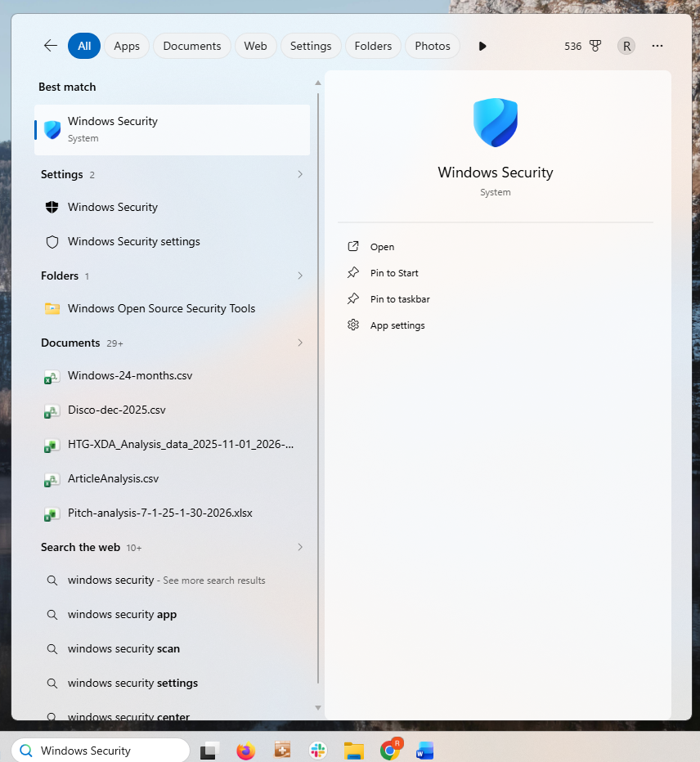Open HTG-XDA_Analysis_data document
Viewport: 700px width, 762px height.
pyautogui.click(x=172, y=445)
